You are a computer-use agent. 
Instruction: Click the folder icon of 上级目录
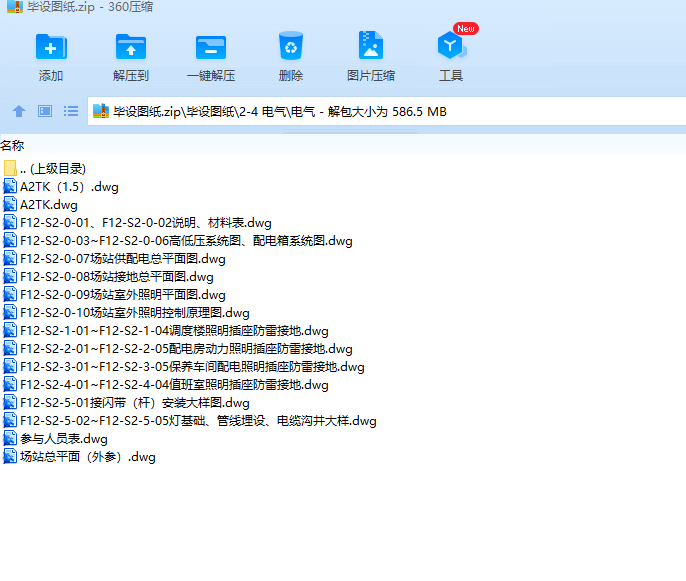click(10, 168)
